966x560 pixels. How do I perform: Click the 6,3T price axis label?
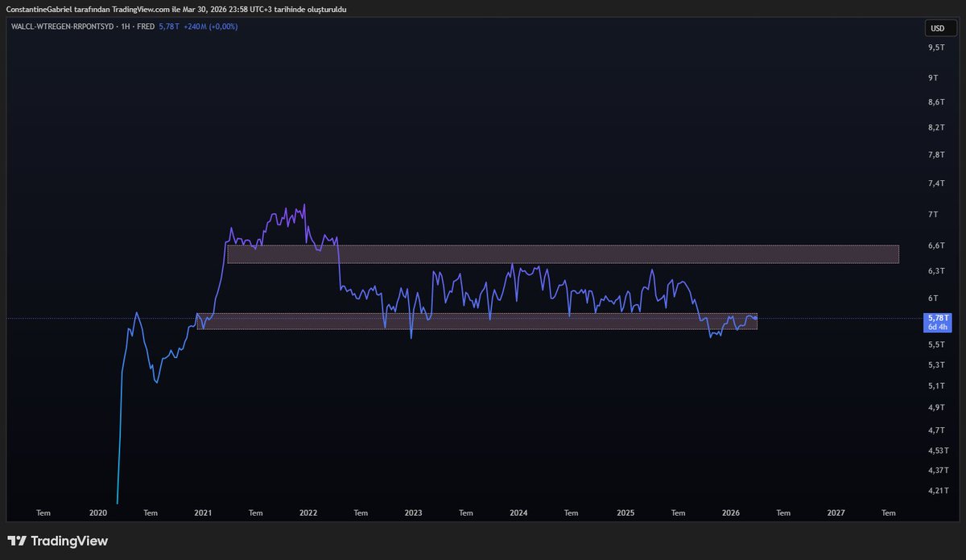click(x=936, y=271)
